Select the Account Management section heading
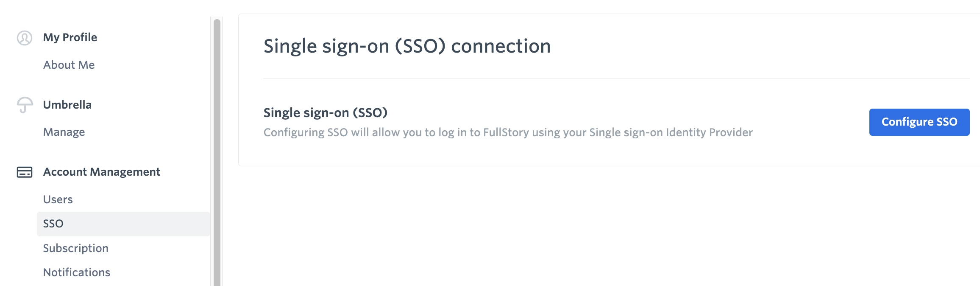 click(x=101, y=172)
